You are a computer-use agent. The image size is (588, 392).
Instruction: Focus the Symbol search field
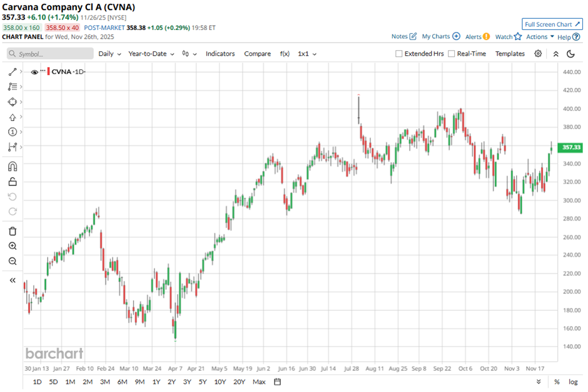click(x=50, y=54)
